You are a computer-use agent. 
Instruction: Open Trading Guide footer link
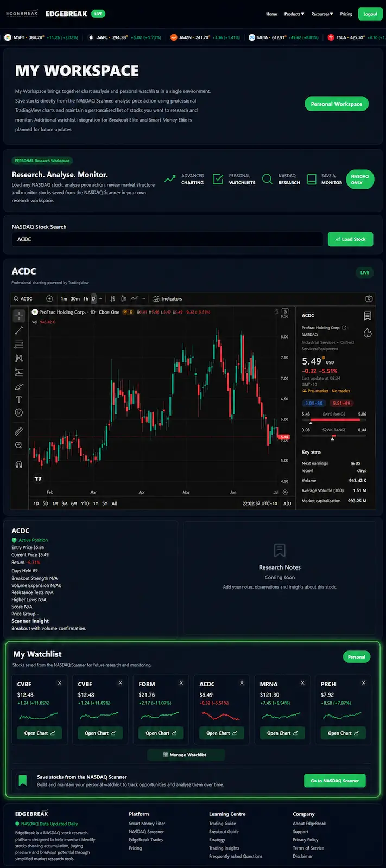[x=223, y=824]
